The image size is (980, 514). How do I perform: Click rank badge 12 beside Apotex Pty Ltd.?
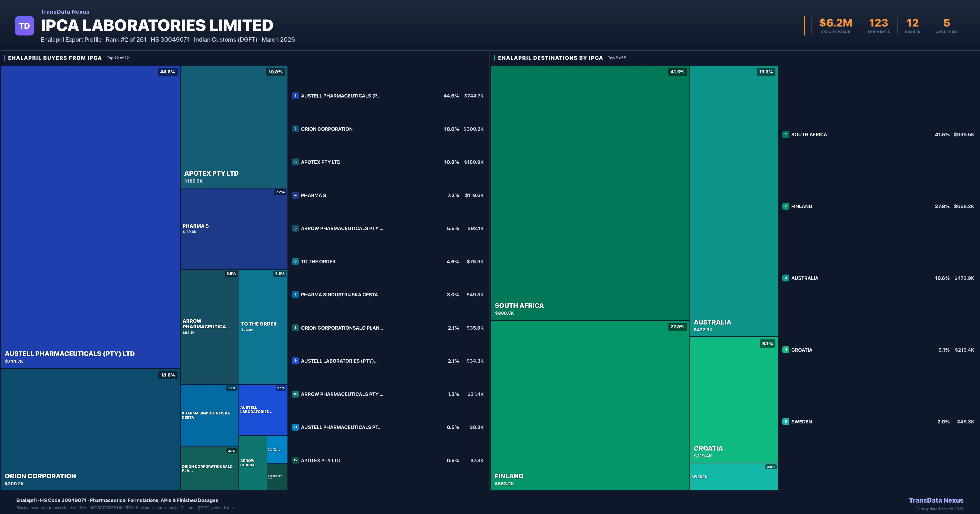295,460
